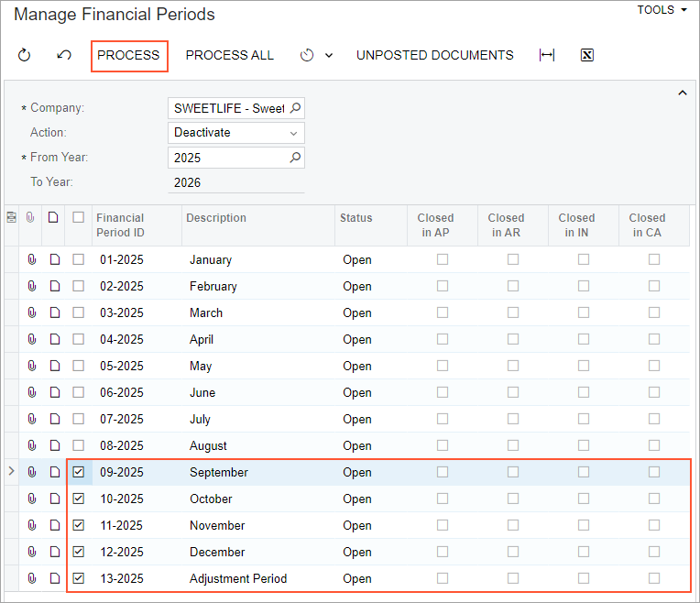The width and height of the screenshot is (700, 603).
Task: Click the From Year lookup magnifier icon
Action: tap(295, 158)
